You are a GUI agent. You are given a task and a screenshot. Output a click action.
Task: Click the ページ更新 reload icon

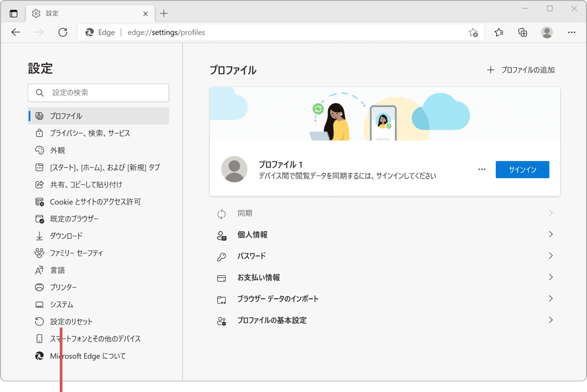(x=62, y=32)
